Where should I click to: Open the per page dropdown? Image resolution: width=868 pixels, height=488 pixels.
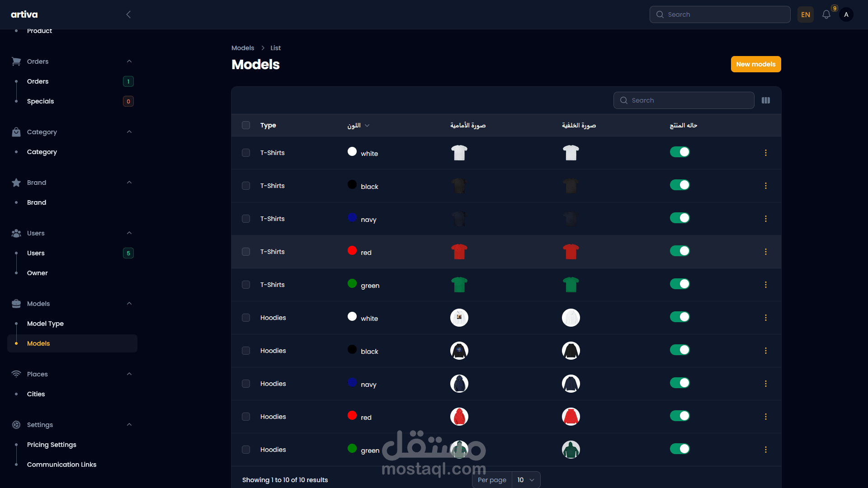525,480
